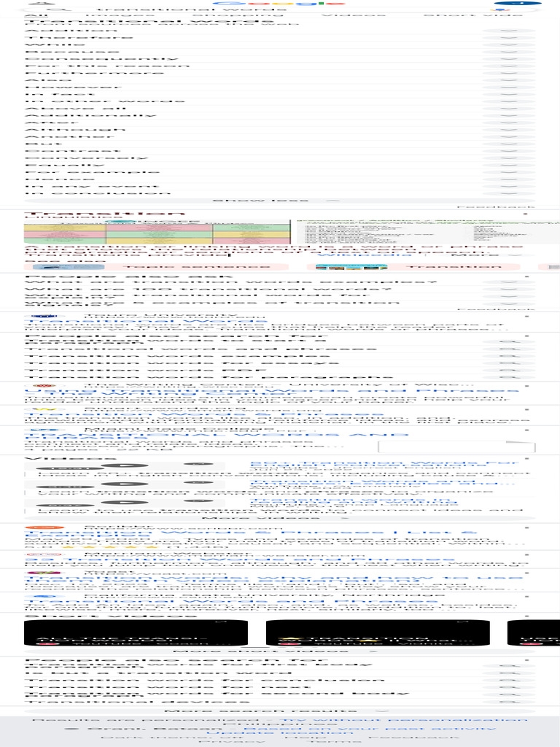Click the Touro University favicon
Viewport: 560px width, 747px height.
pyautogui.click(x=44, y=315)
